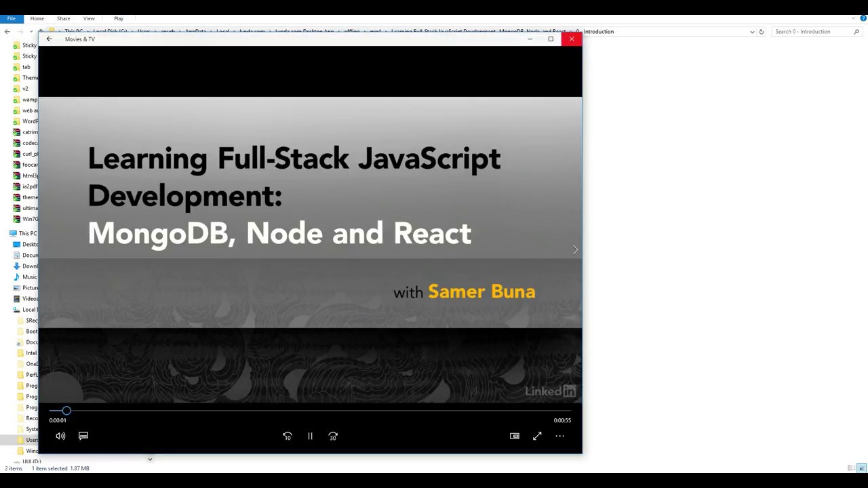Select '$Rec' folder under Local Disk
The image size is (868, 488).
pos(27,320)
